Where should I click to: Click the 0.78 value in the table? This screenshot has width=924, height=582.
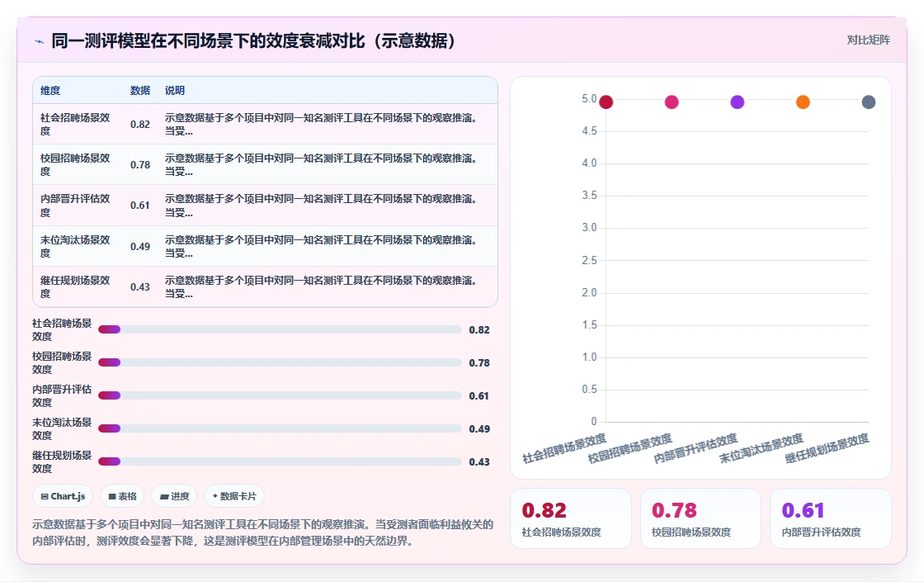coord(140,165)
